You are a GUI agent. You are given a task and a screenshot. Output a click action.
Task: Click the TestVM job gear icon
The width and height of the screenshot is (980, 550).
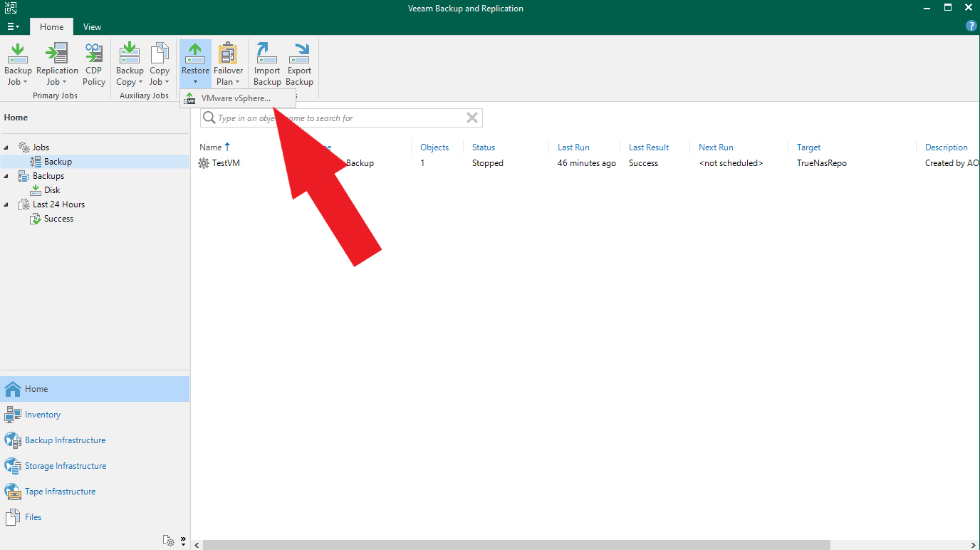(204, 163)
